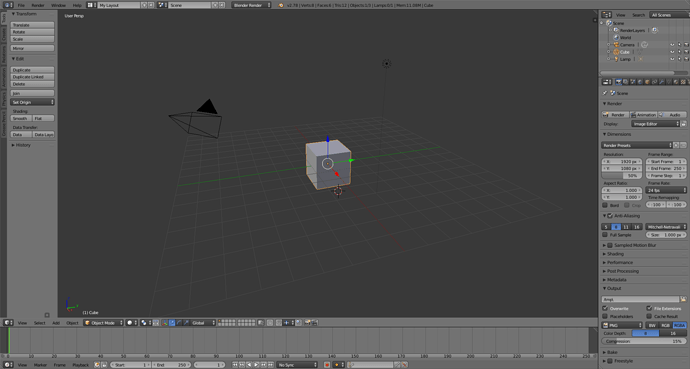Open the World properties tab icon
The width and height of the screenshot is (690, 369).
[640, 82]
